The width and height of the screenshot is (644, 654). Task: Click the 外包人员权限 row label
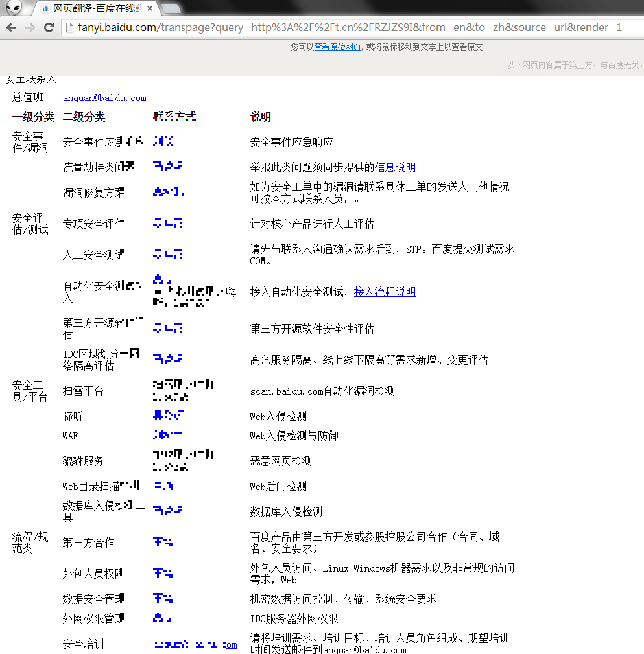(92, 574)
